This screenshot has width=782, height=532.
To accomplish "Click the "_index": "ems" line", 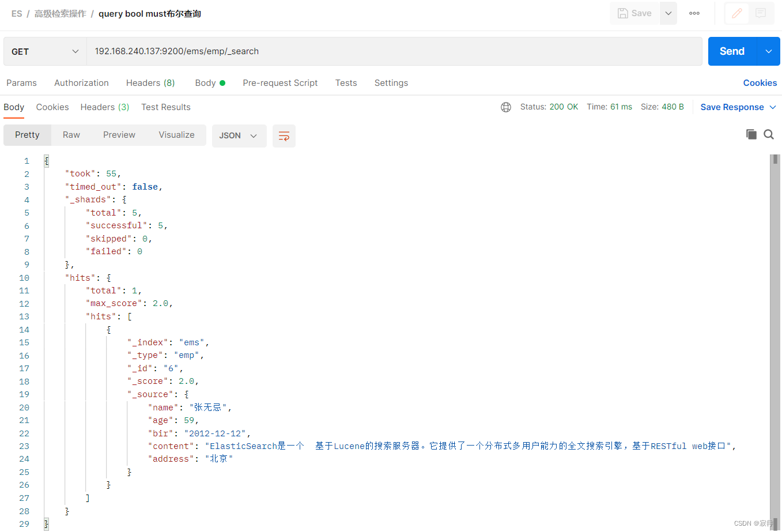I will point(168,342).
